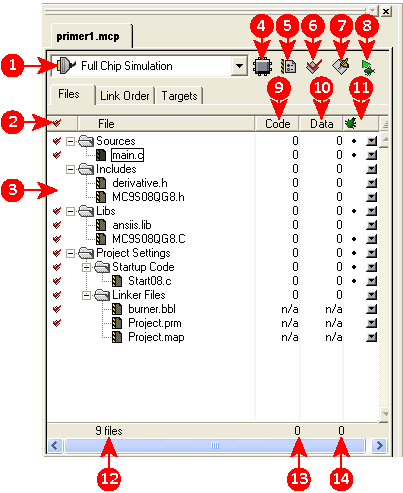
Task: Collapse the Linker Files folder
Action: (86, 295)
